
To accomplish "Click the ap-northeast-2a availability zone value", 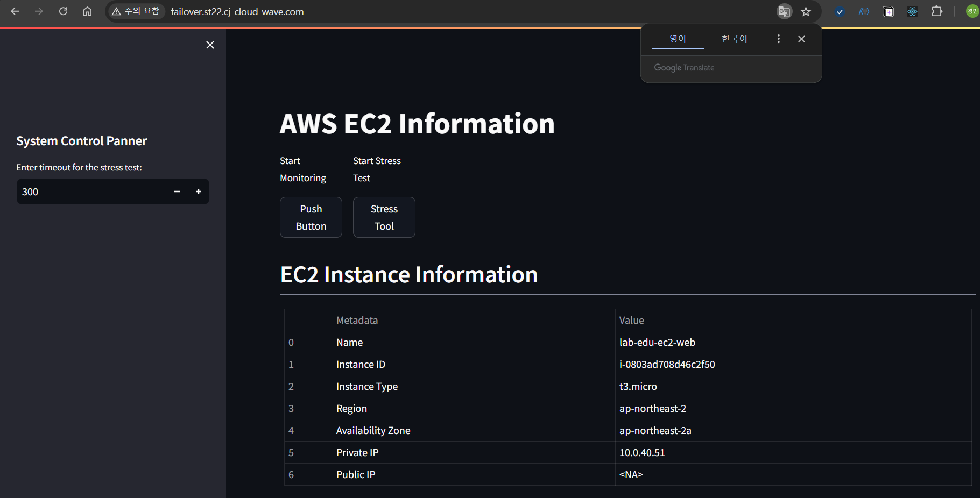I will pyautogui.click(x=793, y=430).
